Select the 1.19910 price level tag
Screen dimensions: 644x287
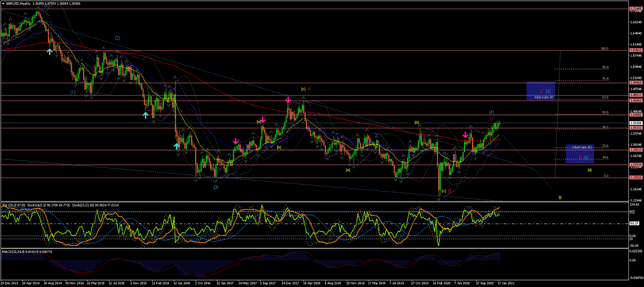point(636,178)
